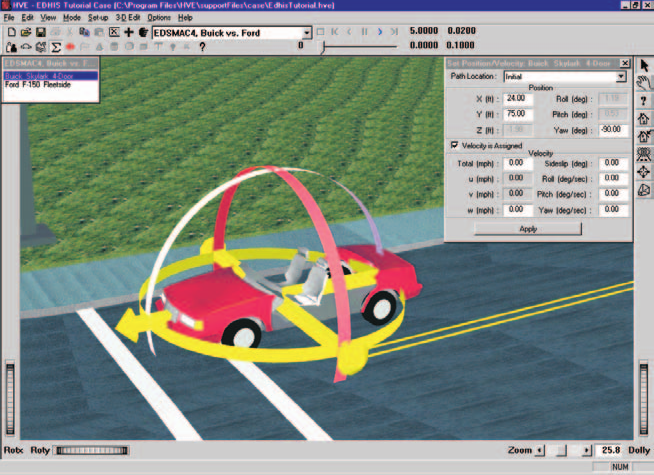Open a case with the folder icon
Viewport: 654px width, 475px height.
pos(26,32)
